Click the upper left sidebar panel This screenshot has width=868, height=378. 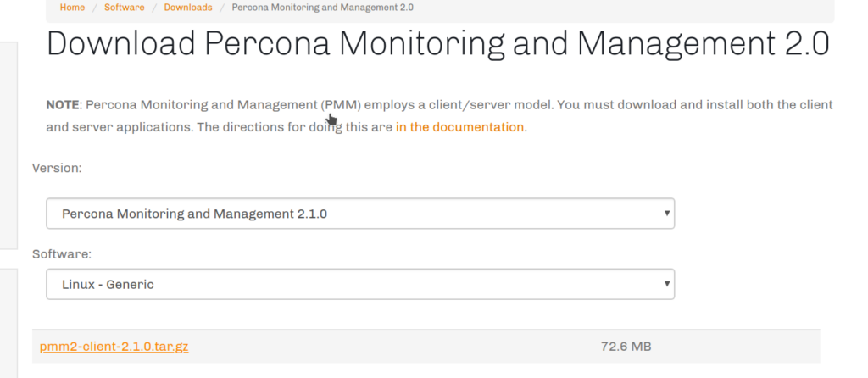(x=8, y=144)
